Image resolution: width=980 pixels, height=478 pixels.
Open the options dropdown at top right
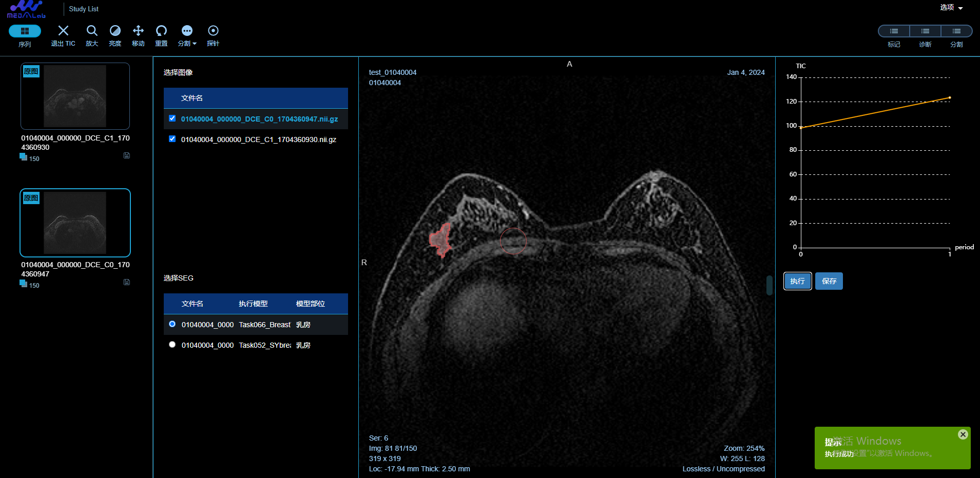pyautogui.click(x=951, y=8)
